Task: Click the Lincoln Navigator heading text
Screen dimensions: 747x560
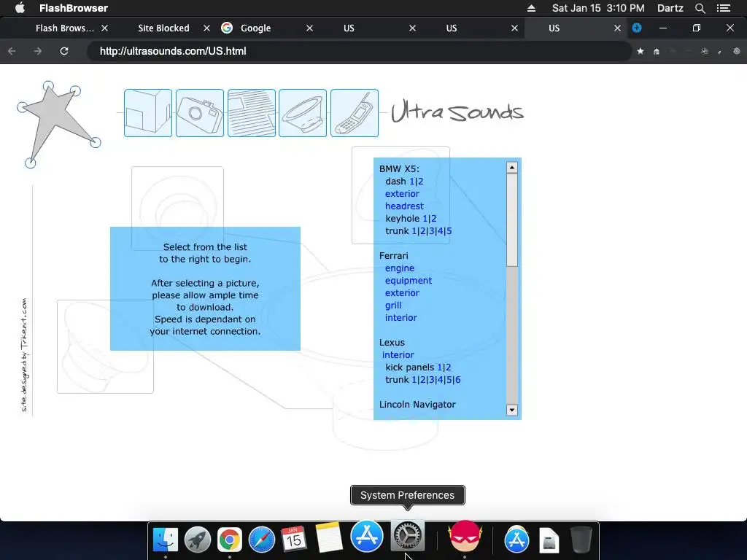Action: point(417,404)
